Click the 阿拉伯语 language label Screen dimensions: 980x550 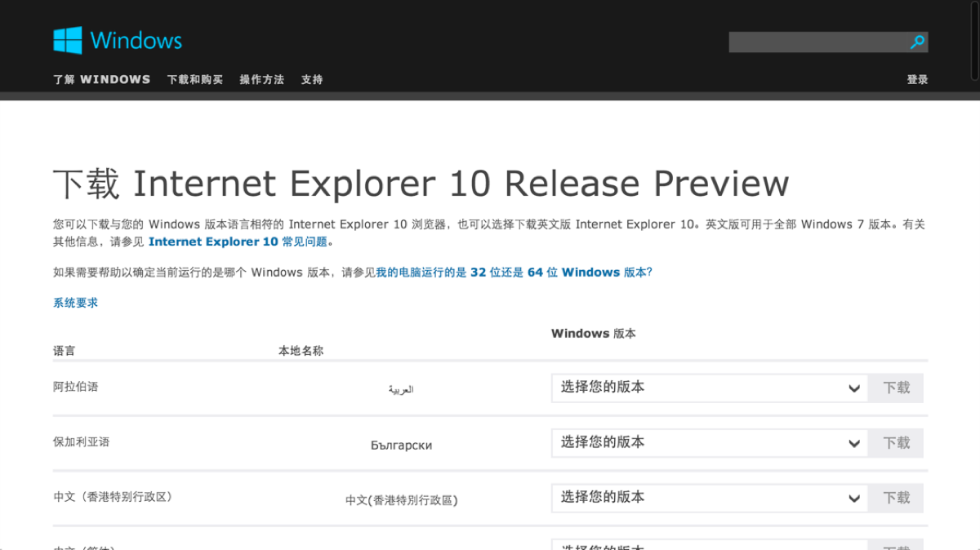(x=75, y=387)
